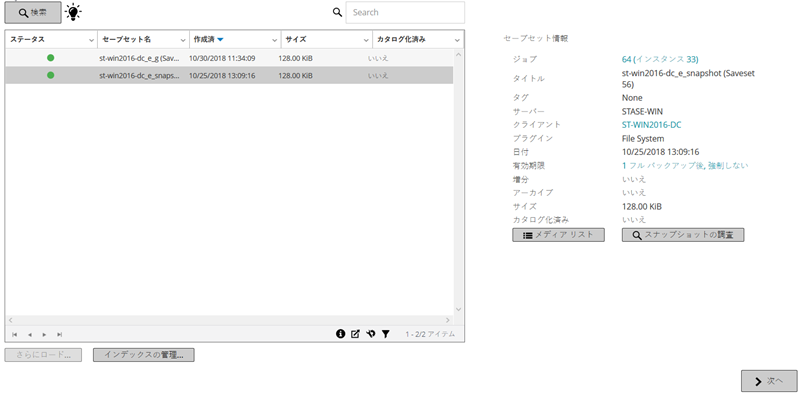Click the edit/export icon in table footer

pyautogui.click(x=356, y=334)
